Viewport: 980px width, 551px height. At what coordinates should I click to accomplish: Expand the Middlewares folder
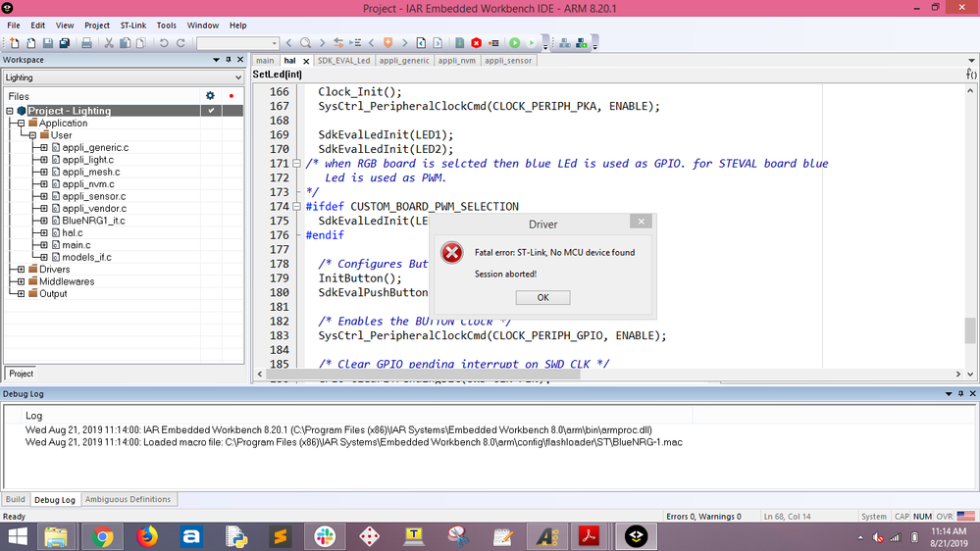point(22,281)
